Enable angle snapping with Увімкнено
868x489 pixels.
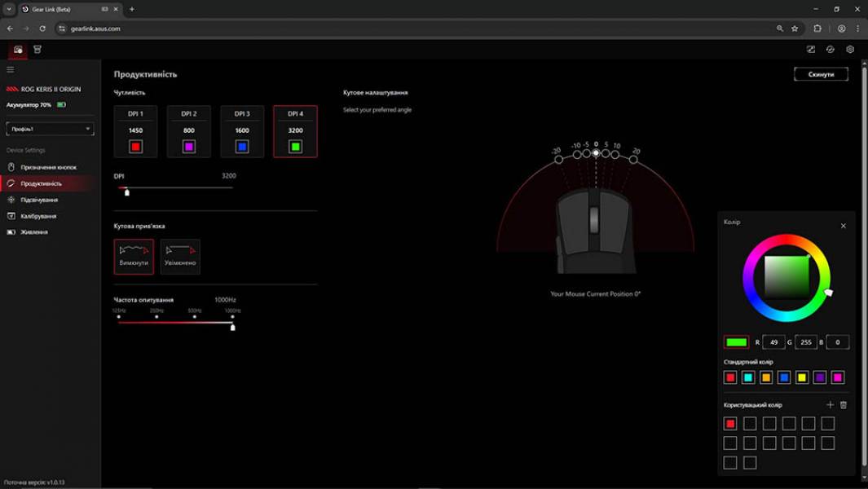181,257
